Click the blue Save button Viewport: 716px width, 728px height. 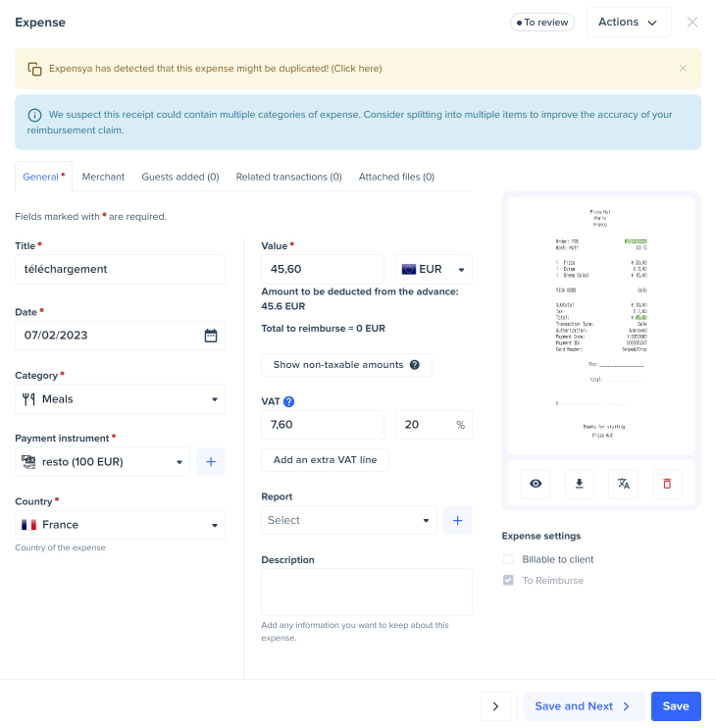click(676, 706)
